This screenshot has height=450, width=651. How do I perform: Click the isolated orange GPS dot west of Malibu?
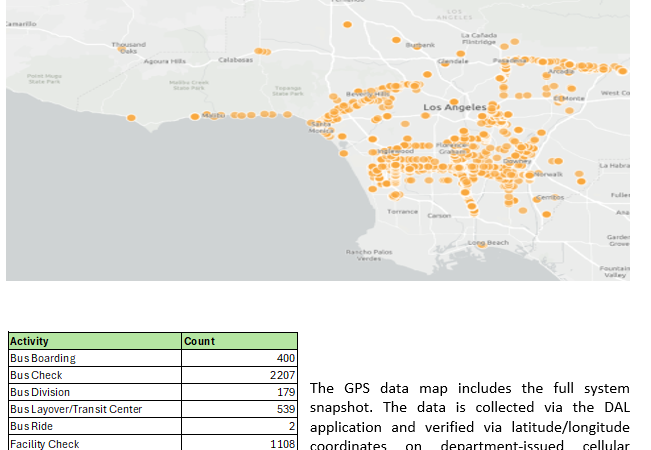131,118
